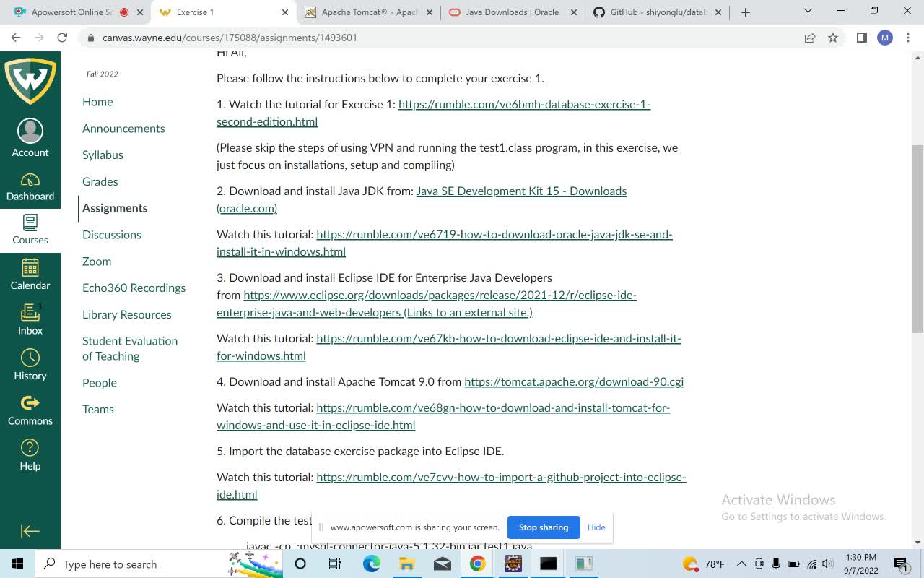924x578 pixels.
Task: Open the Account menu in Canvas sidebar
Action: coord(30,138)
